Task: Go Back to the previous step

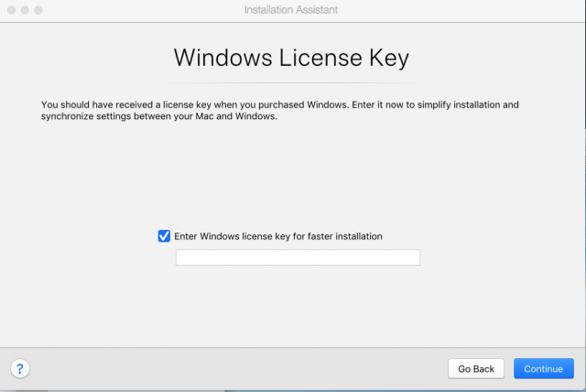Action: click(x=476, y=369)
